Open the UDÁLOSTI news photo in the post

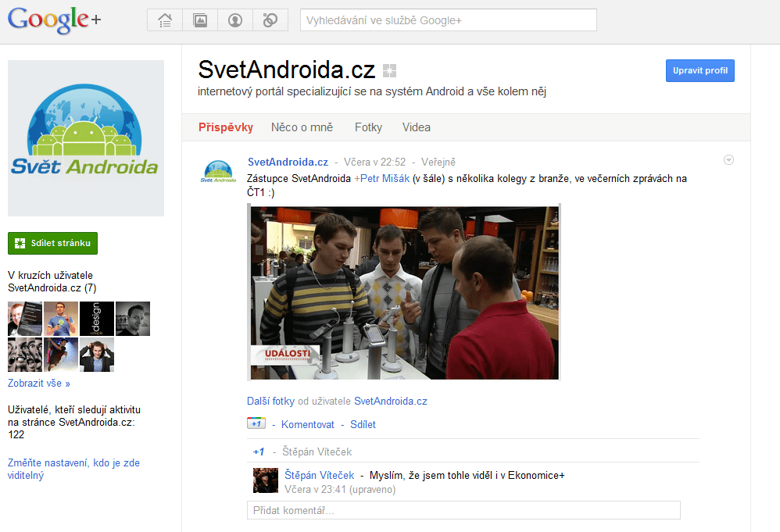(x=404, y=292)
